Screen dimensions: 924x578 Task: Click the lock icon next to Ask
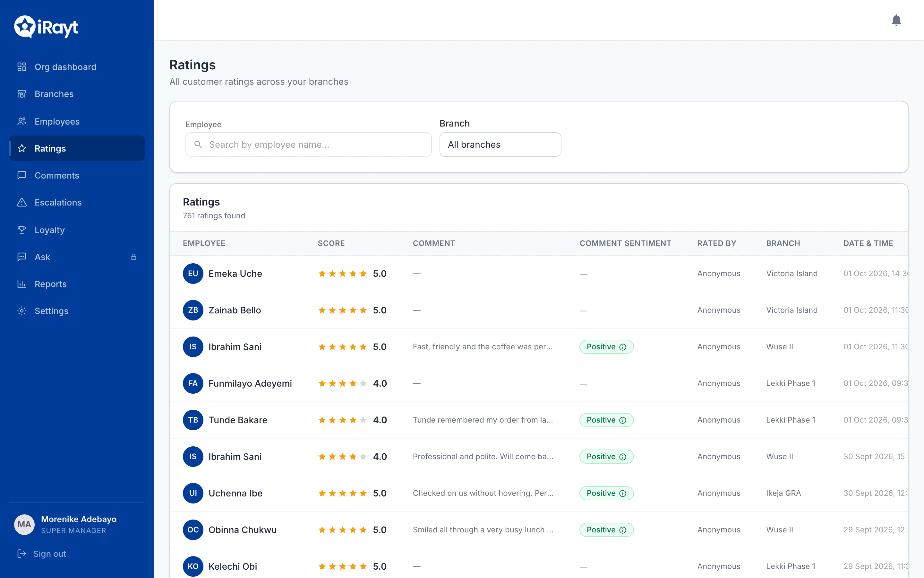point(133,257)
